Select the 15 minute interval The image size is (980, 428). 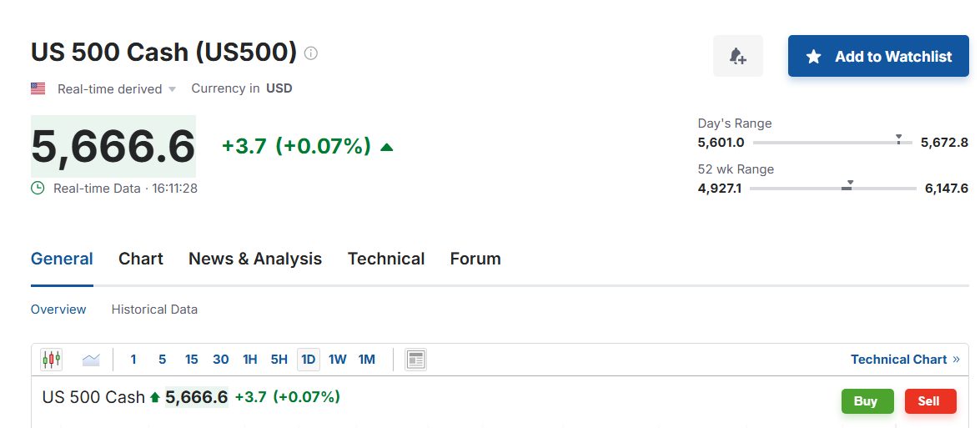[191, 360]
